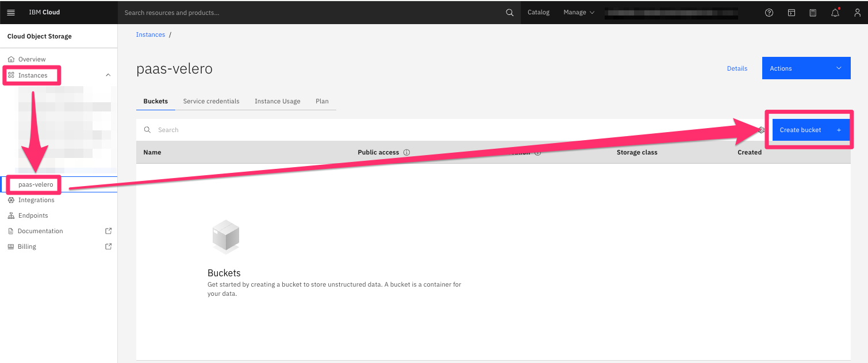Open the hamburger navigation menu
This screenshot has height=363, width=868.
[x=11, y=12]
